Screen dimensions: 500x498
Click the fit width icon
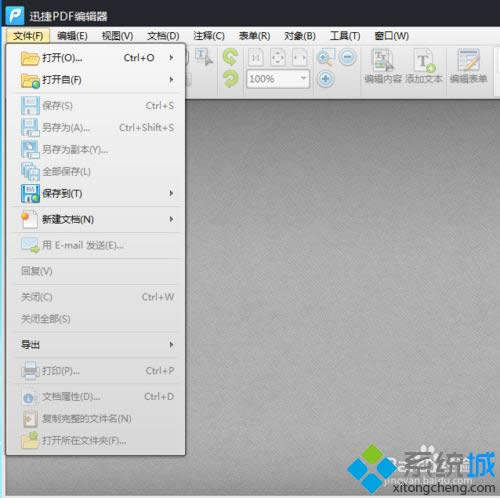300,58
